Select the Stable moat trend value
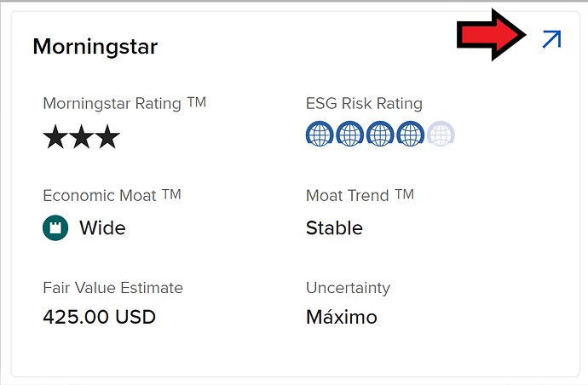This screenshot has height=385, width=588. tap(334, 227)
